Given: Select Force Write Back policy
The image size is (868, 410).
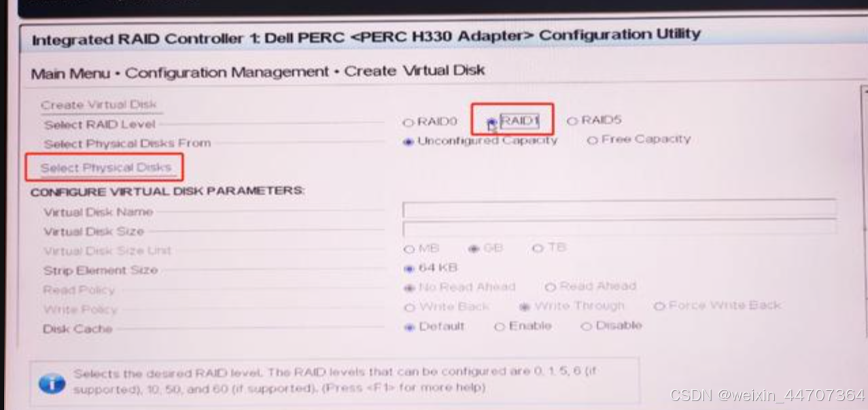Looking at the screenshot, I should (658, 307).
